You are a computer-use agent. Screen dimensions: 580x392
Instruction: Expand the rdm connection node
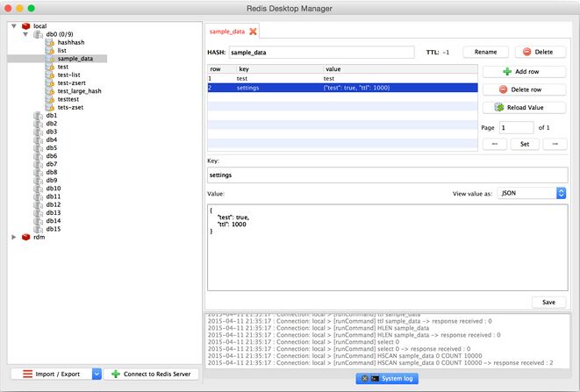(x=14, y=237)
